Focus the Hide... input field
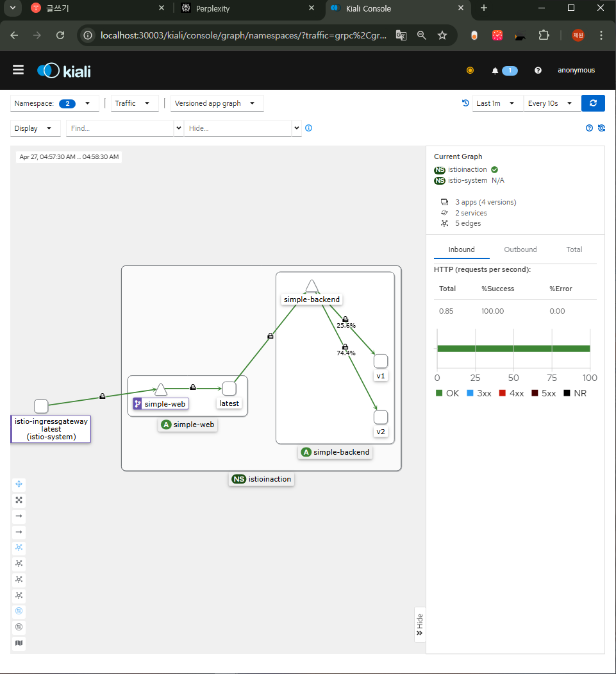616x674 pixels. [238, 128]
